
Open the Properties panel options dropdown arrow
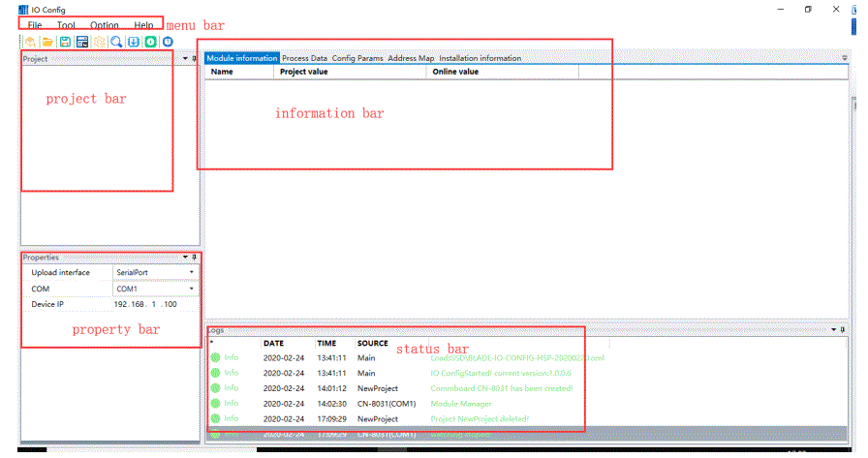click(x=185, y=258)
